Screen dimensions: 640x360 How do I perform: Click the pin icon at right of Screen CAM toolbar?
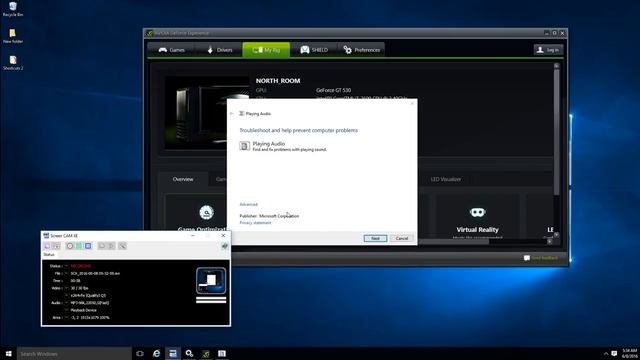224,246
